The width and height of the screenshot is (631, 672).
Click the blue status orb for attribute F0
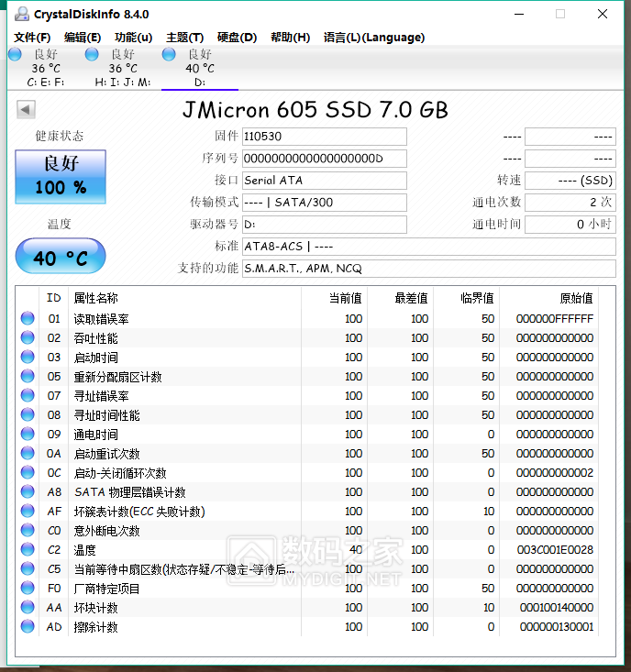tap(28, 588)
